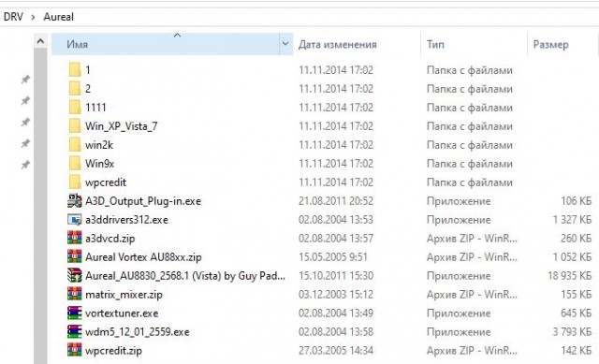
Task: Click the size value 3 793 КБ
Action: point(572,332)
